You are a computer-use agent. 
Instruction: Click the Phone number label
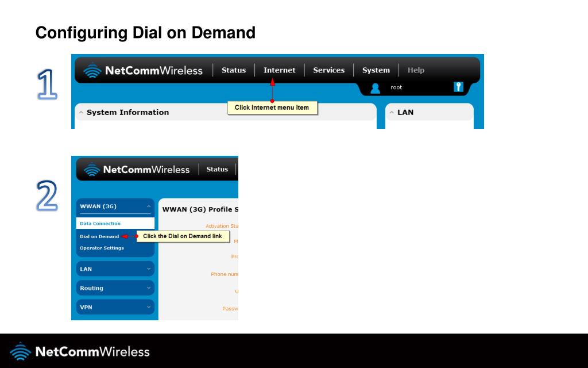225,274
